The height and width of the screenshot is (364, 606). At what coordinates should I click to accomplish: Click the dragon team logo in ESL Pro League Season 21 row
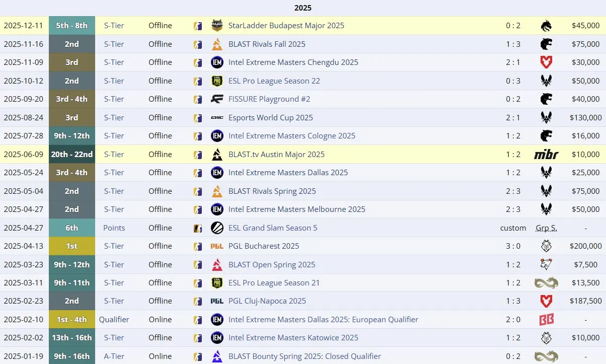tap(546, 283)
